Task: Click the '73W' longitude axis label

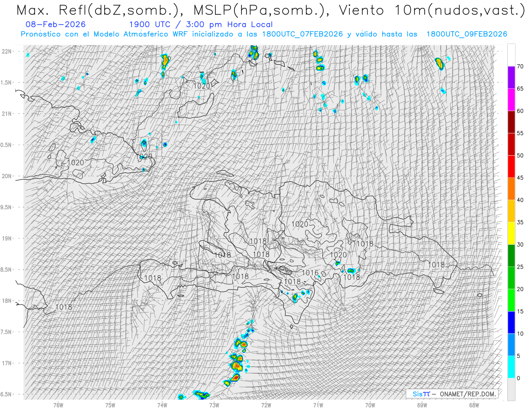Action: pyautogui.click(x=214, y=405)
